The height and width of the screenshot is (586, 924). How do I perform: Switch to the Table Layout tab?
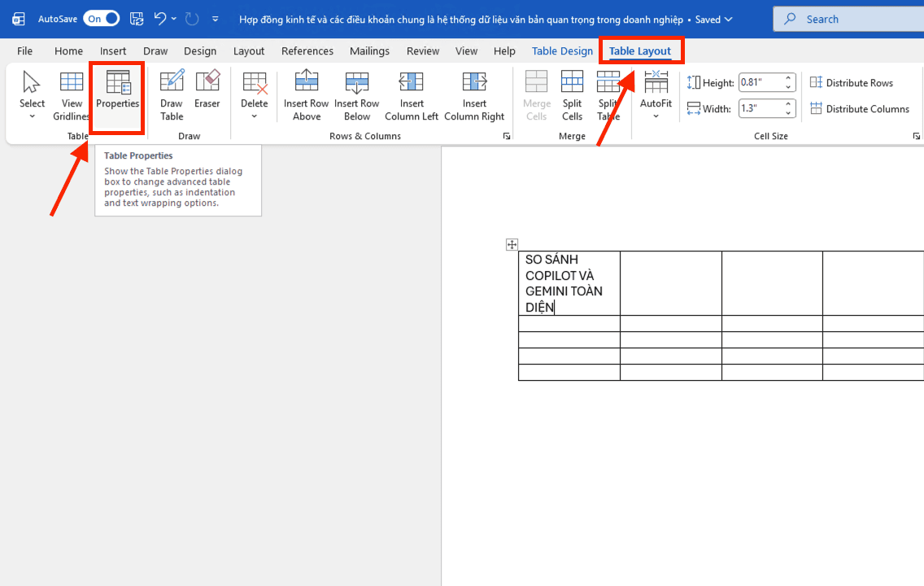click(640, 51)
